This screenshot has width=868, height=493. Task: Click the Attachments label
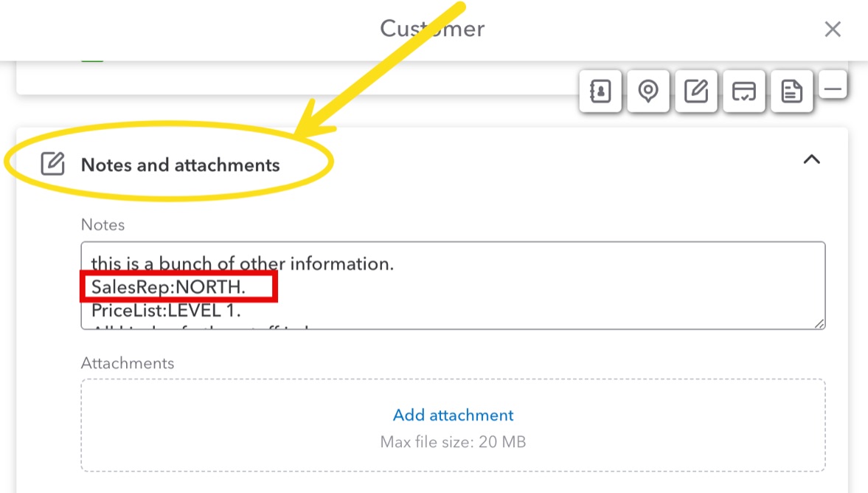pyautogui.click(x=128, y=363)
